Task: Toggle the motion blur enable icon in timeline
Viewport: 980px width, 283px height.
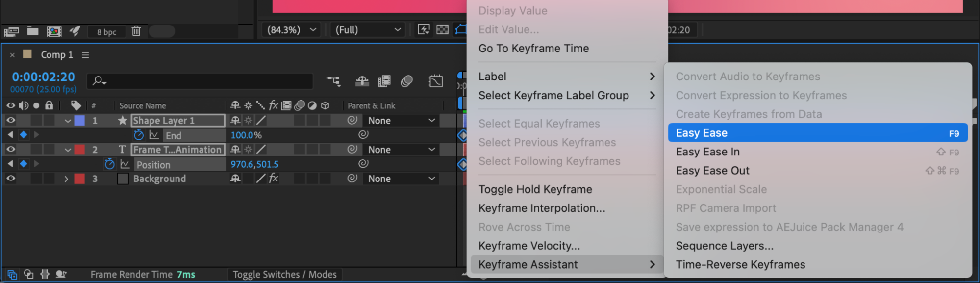Action: 406,81
